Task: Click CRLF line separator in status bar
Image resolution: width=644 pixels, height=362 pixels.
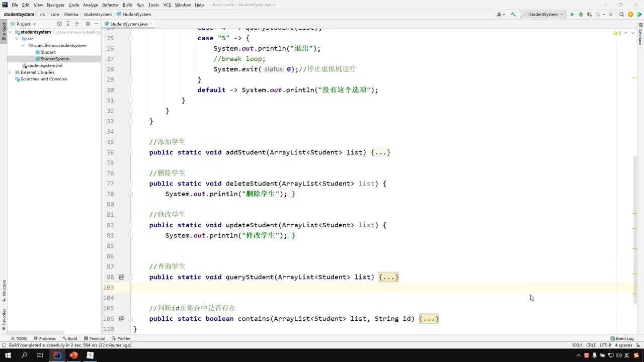Action: pyautogui.click(x=591, y=345)
